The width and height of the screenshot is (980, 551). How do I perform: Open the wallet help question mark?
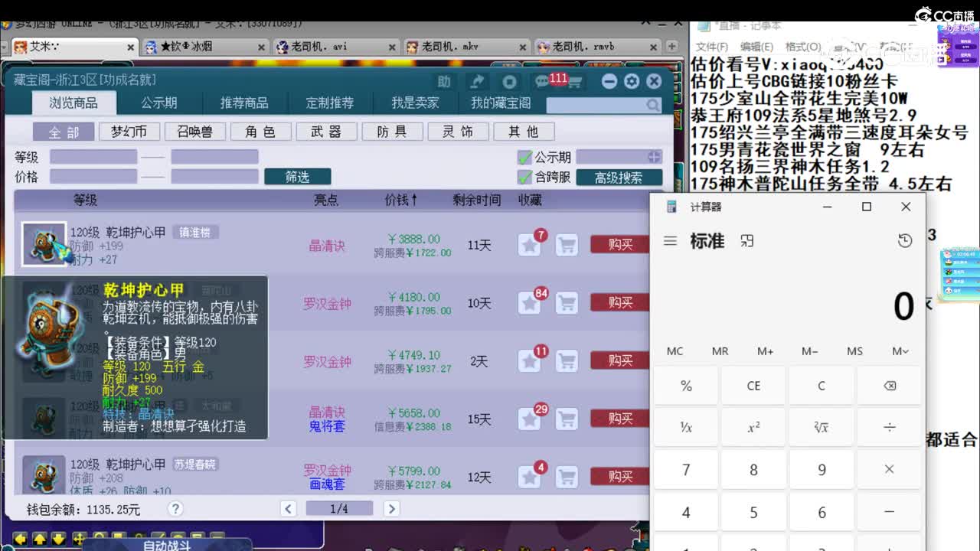click(x=175, y=509)
